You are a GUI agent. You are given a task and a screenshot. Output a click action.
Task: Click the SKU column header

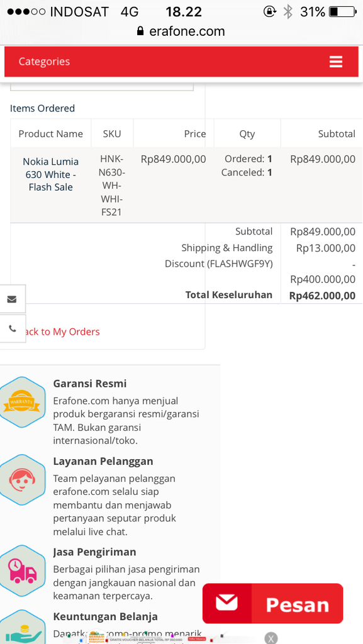pos(112,134)
